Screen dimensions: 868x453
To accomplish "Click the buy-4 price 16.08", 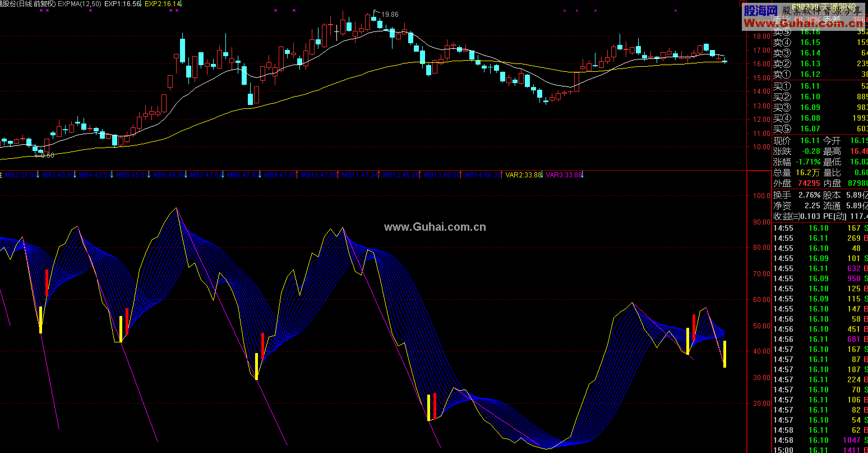I will point(810,118).
